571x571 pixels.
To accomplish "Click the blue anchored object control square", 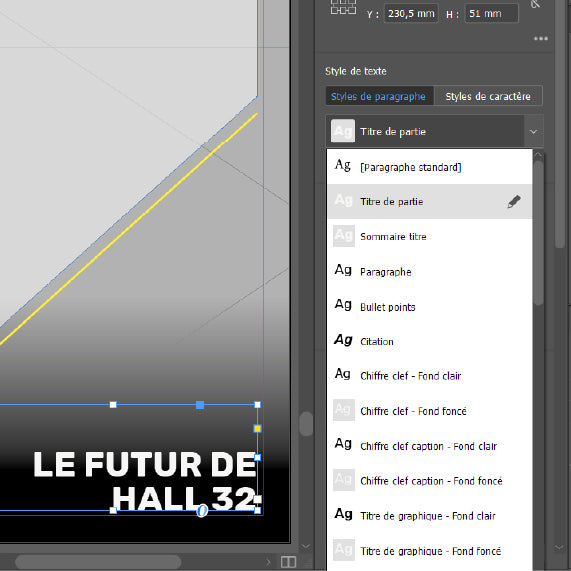I will click(200, 405).
